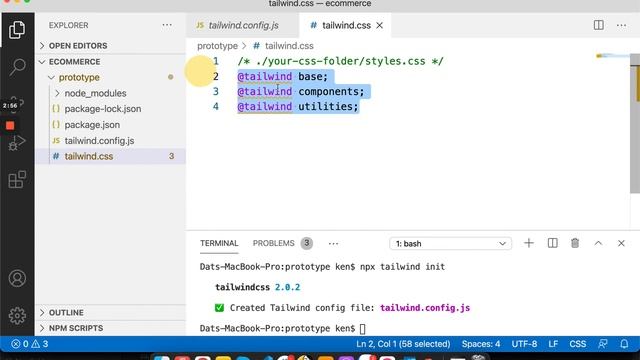Click line number 1 in gutter
640x360 pixels.
(216, 61)
